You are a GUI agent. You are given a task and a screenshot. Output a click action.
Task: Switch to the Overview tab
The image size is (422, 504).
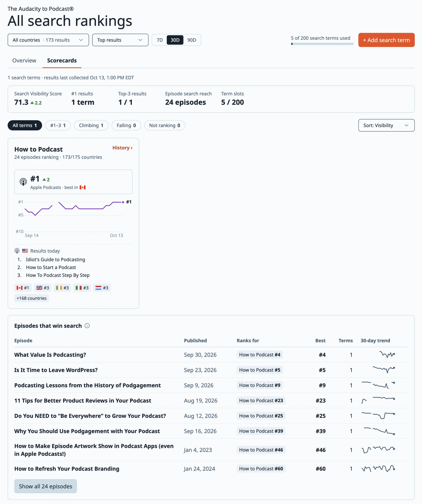click(24, 61)
